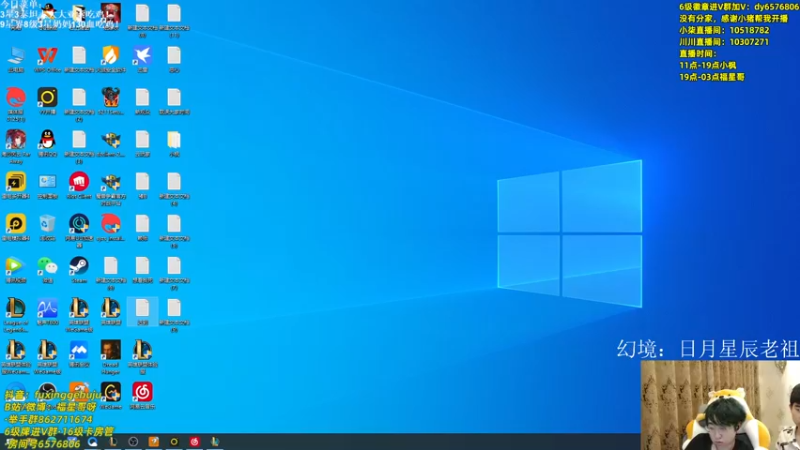
Task: Launch Riot Client from the desktop
Action: [79, 182]
